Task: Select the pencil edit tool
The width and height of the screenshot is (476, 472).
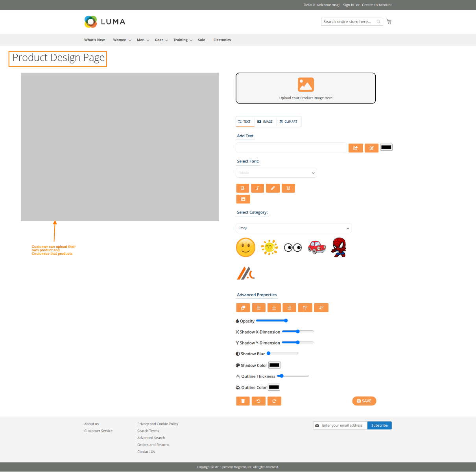Action: pyautogui.click(x=273, y=188)
